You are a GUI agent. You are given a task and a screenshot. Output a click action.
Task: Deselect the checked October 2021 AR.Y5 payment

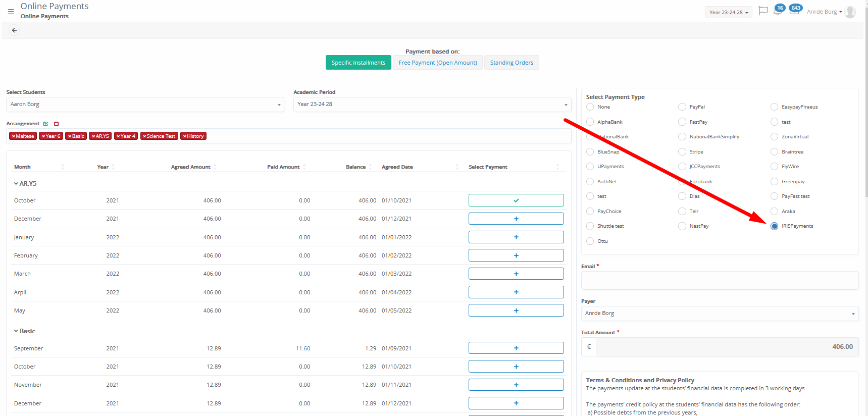point(516,200)
